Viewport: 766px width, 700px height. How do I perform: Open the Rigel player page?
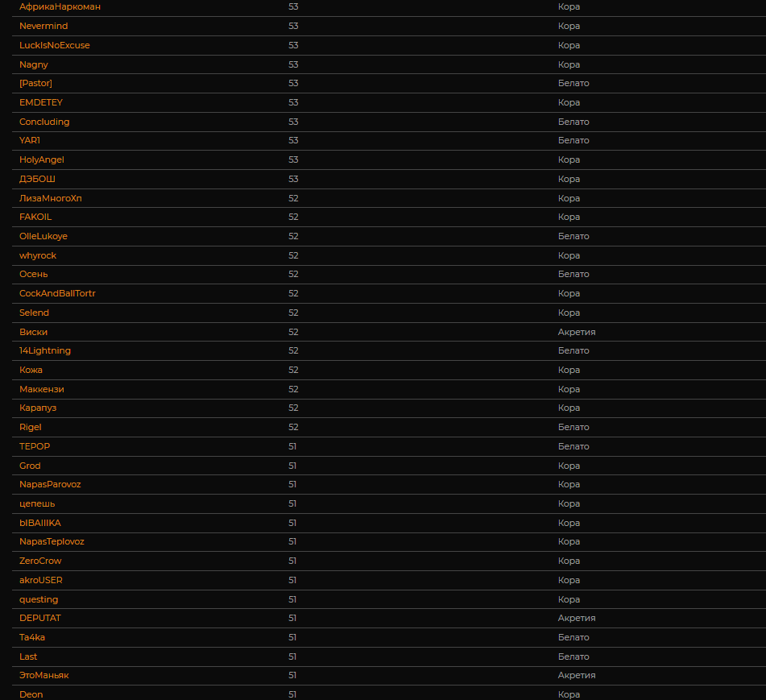pos(31,427)
